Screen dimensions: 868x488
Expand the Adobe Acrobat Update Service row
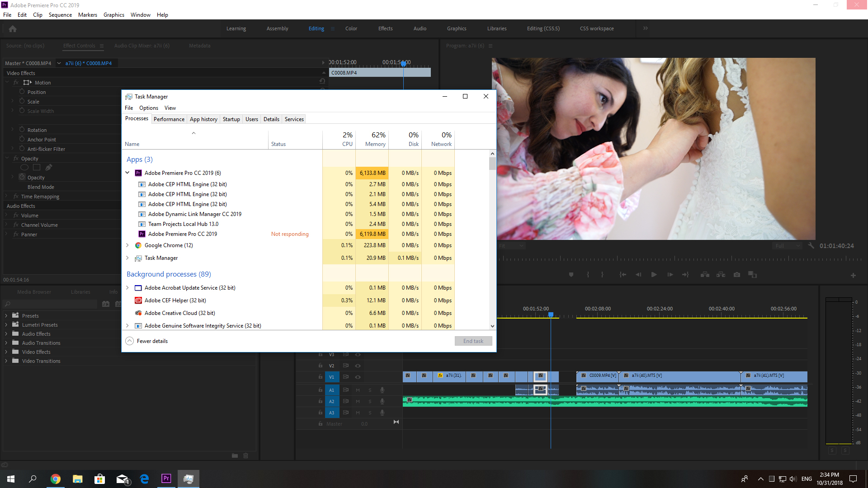pos(127,288)
